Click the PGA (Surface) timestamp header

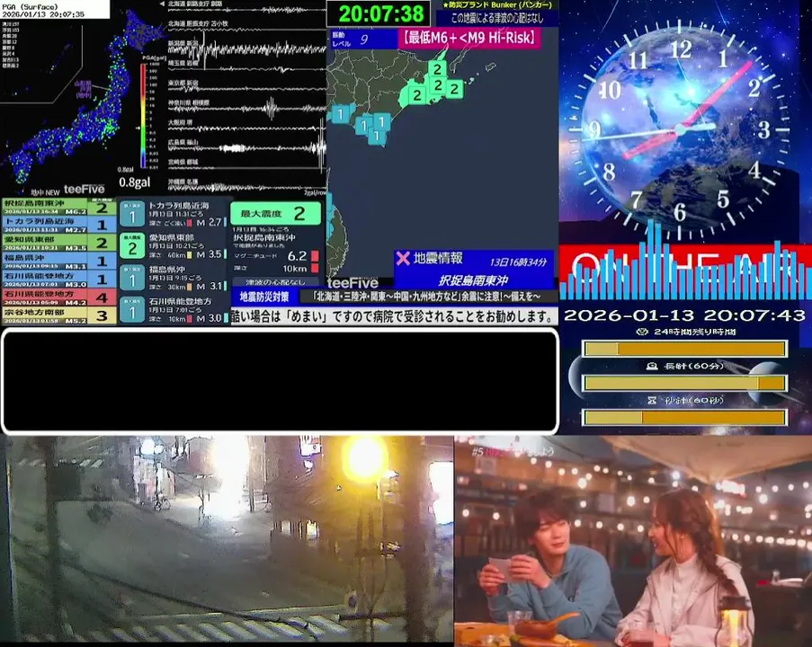coord(55,9)
